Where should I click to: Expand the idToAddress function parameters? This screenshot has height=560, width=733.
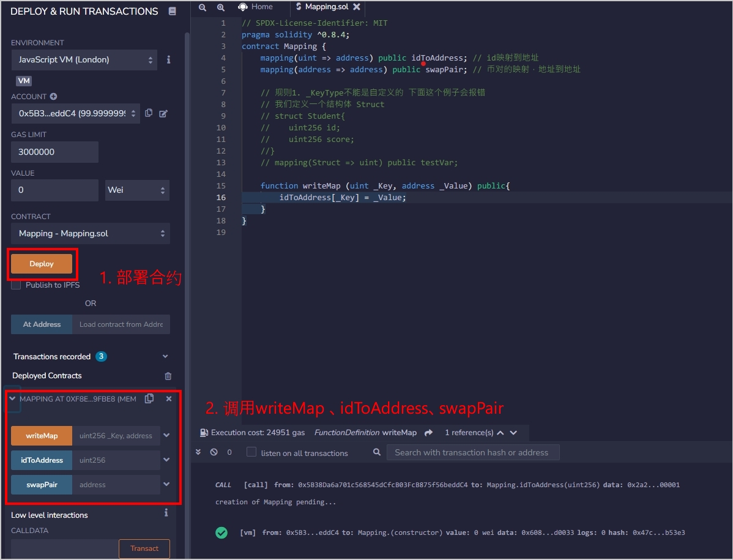coord(165,460)
